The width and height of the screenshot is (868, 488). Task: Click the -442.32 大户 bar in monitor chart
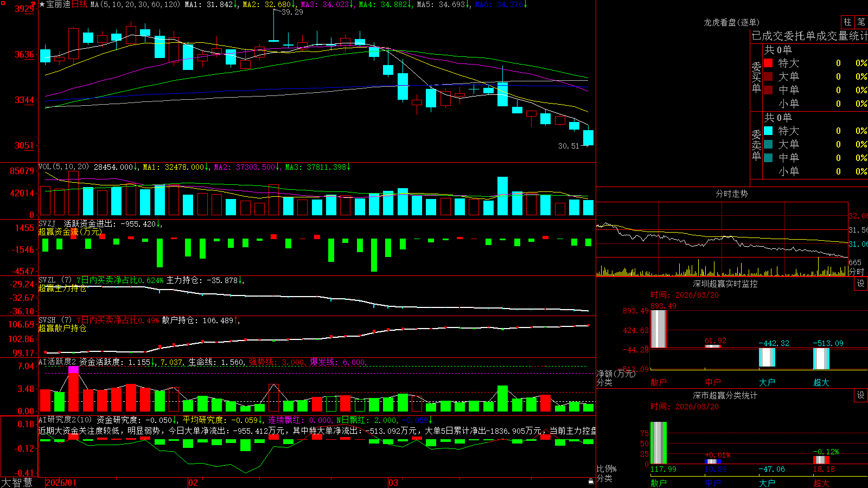click(x=767, y=357)
